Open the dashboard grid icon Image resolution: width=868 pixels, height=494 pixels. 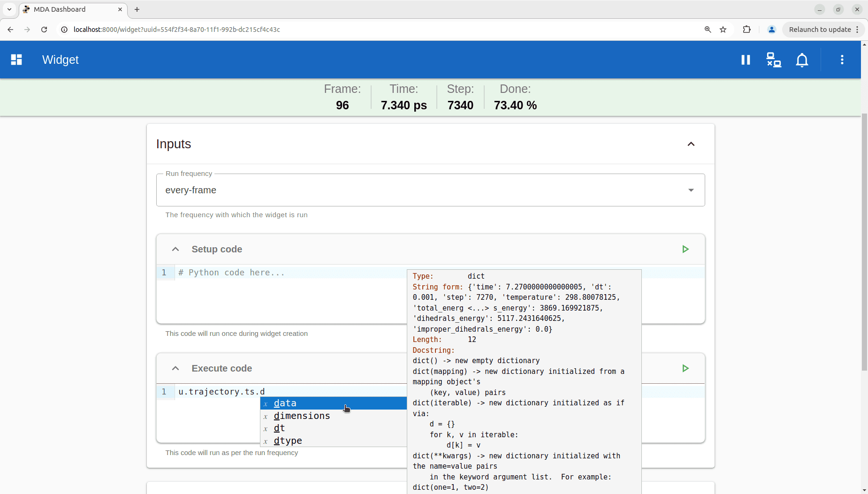pos(16,60)
